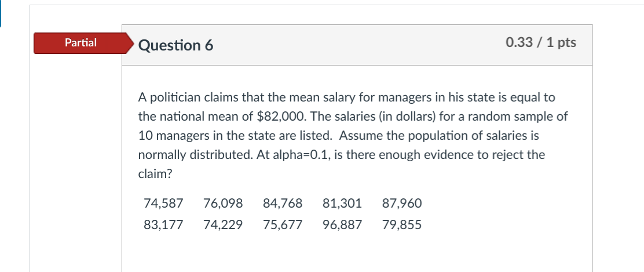Viewport: 644px width, 272px height.
Task: Click the blue tab at the top-left edge
Action: click(1, 13)
